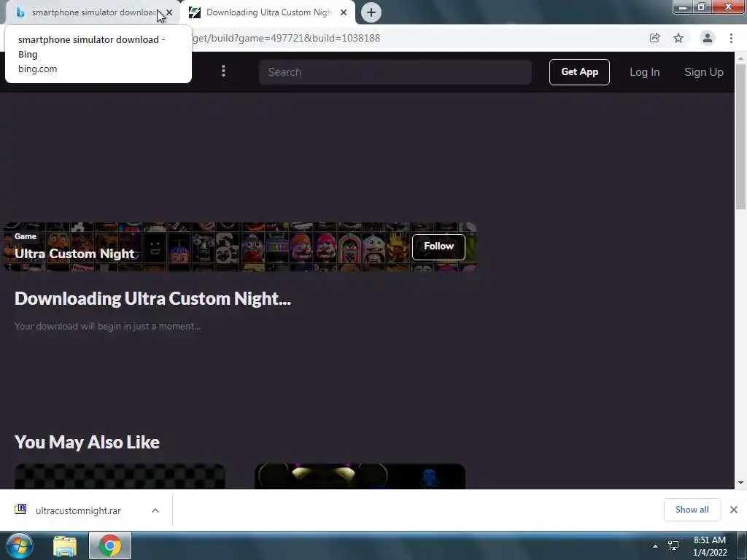Follow the Ultra Custom Night game
The image size is (747, 560).
(438, 246)
